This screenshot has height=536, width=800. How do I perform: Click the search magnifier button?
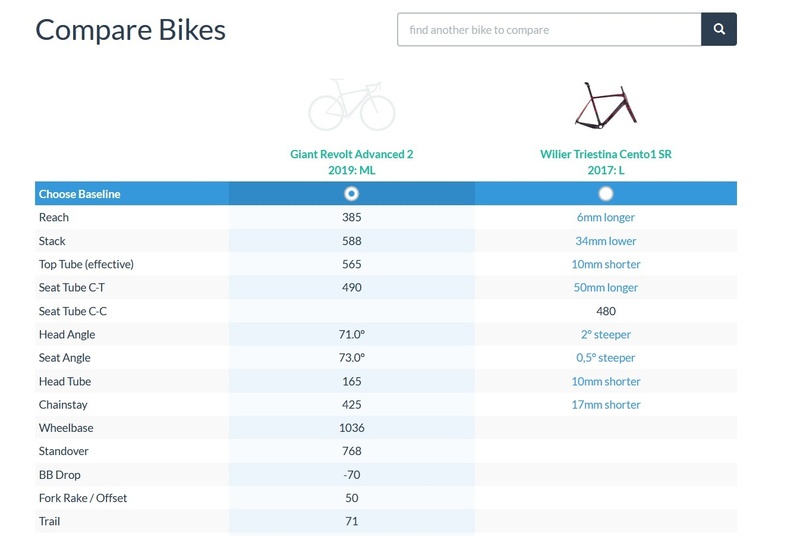[x=718, y=29]
